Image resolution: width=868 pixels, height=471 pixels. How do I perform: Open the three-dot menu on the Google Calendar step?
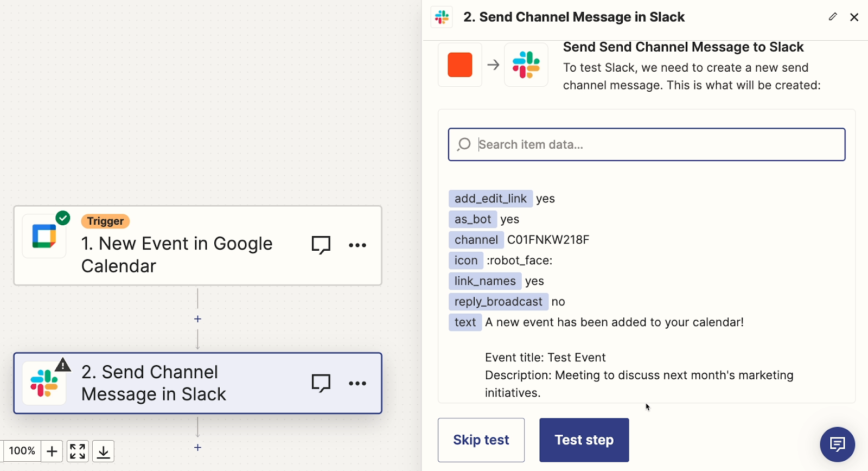[x=358, y=245]
